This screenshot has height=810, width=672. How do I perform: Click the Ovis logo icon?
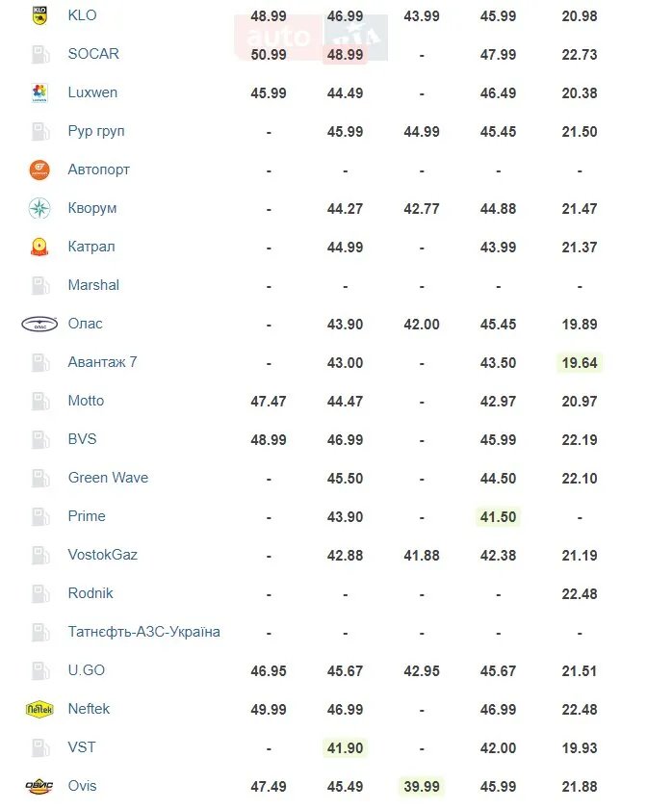point(39,786)
